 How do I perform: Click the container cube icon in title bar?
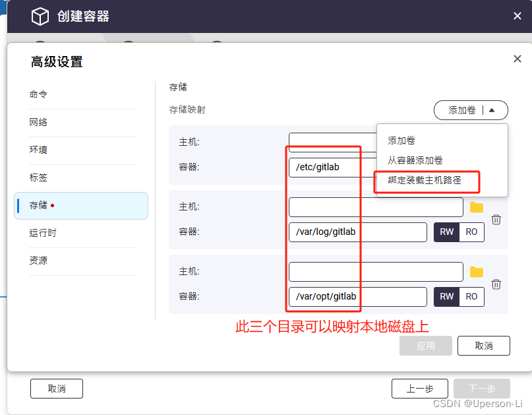40,16
